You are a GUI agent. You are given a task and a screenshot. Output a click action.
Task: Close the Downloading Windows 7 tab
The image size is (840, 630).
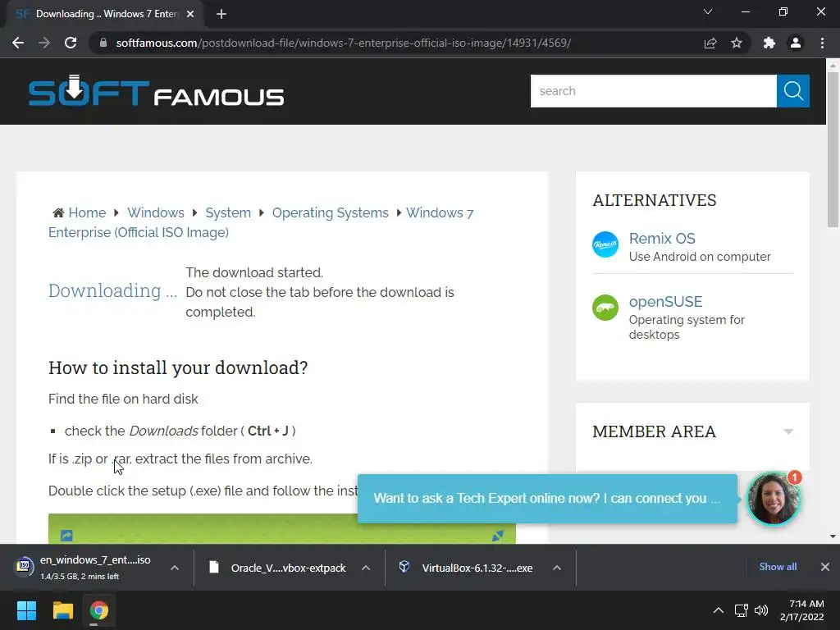[190, 14]
